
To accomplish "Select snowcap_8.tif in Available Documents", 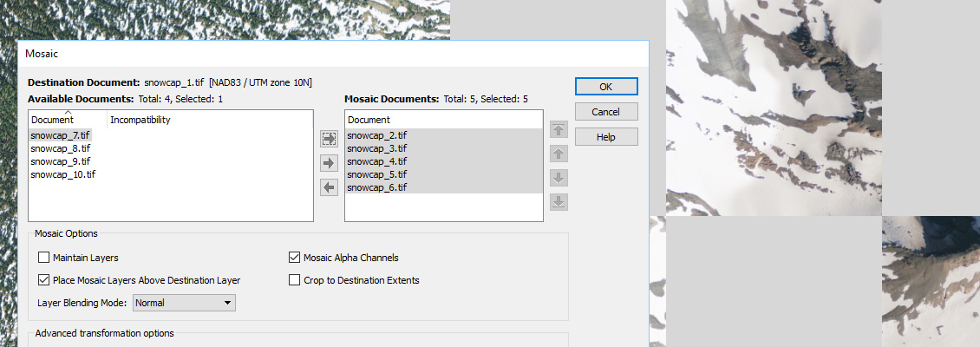I will tap(61, 148).
